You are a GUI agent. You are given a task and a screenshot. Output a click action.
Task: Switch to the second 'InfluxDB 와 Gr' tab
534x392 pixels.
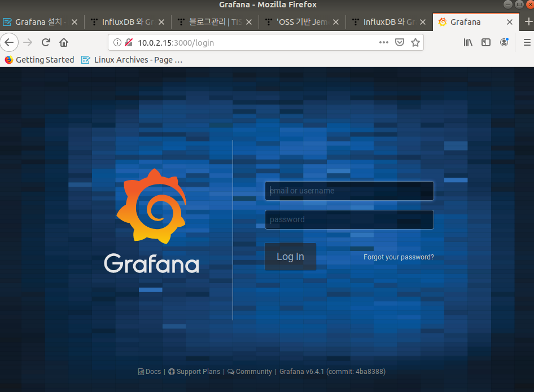pos(389,22)
